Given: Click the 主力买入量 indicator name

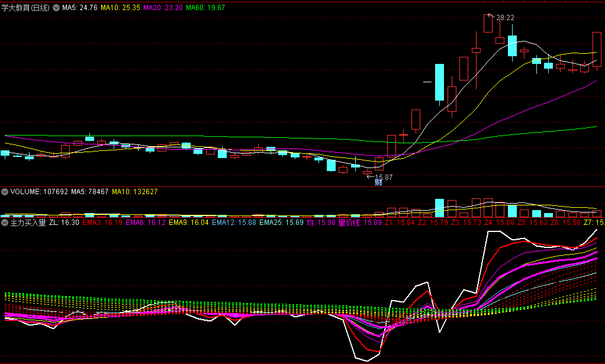Looking at the screenshot, I should coord(28,223).
